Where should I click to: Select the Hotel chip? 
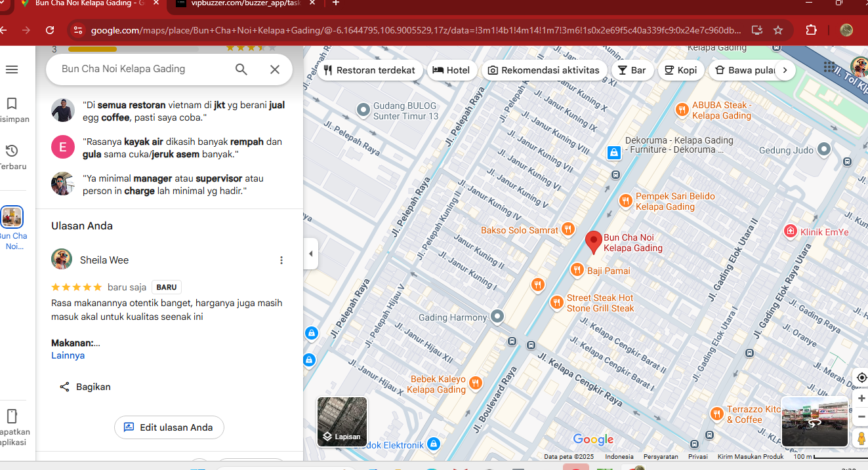point(451,70)
